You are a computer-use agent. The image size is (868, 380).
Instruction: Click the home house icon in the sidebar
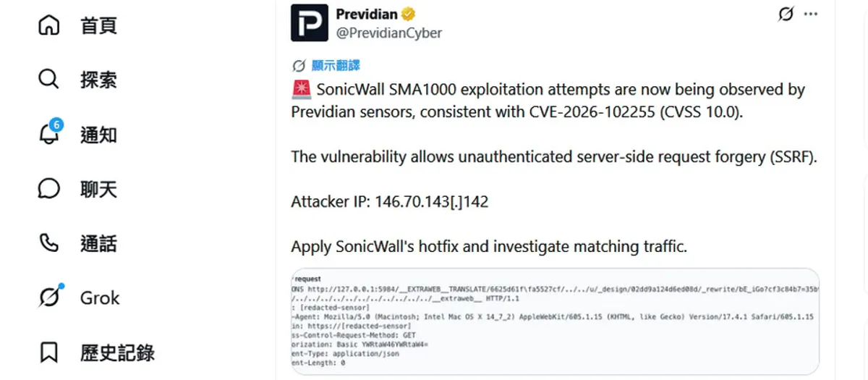click(48, 25)
